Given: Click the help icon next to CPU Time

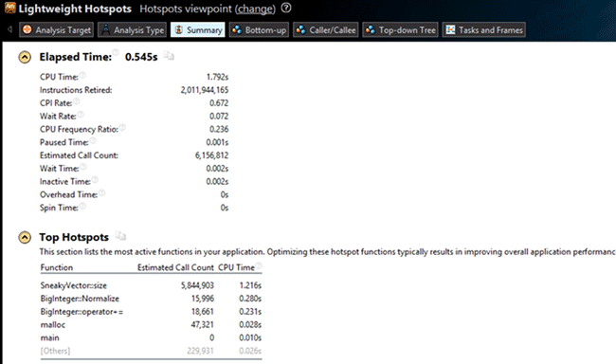Looking at the screenshot, I should pyautogui.click(x=82, y=75).
